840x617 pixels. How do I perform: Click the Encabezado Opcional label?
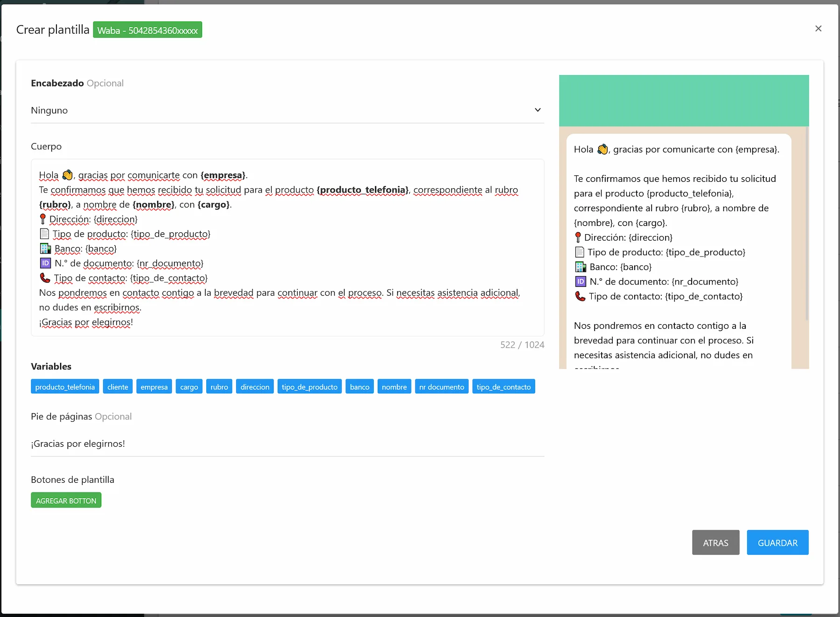tap(77, 83)
